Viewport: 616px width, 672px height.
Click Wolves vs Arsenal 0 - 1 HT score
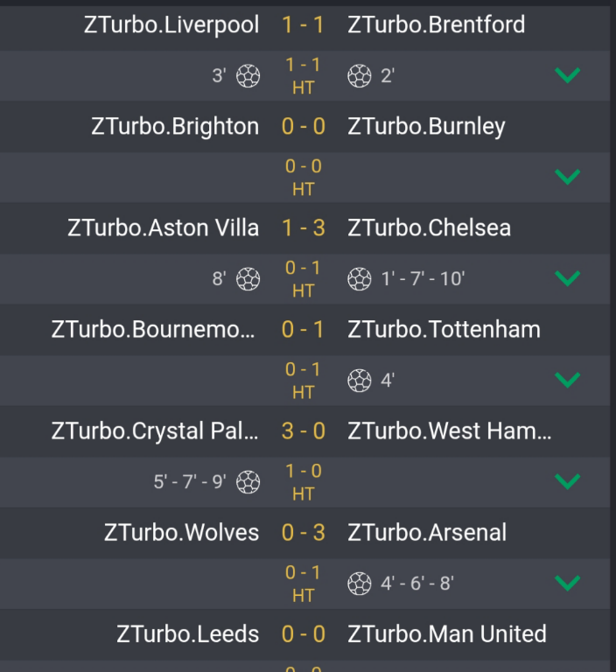pos(304,583)
